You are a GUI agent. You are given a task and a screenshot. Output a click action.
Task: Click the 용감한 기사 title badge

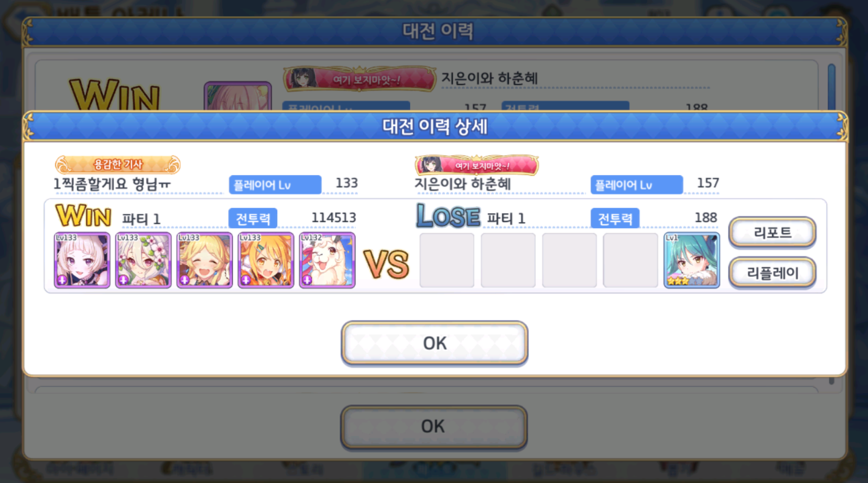117,164
